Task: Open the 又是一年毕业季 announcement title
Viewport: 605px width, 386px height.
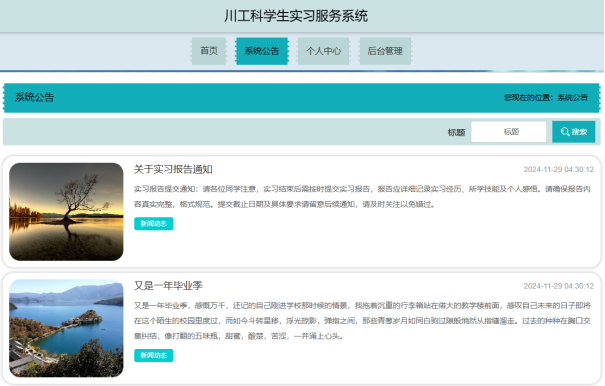Action: (168, 286)
